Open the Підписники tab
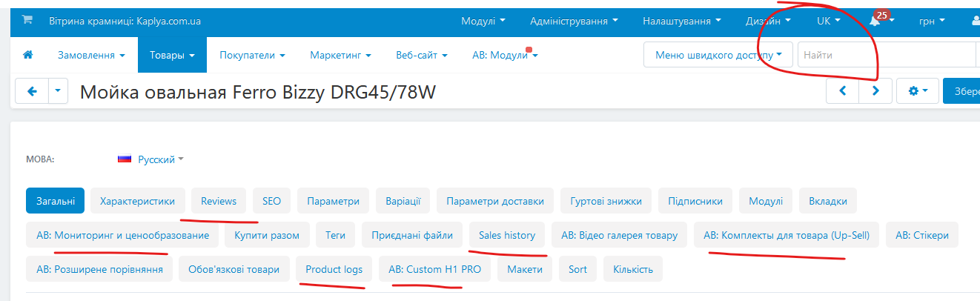This screenshot has height=301, width=980. [x=695, y=201]
